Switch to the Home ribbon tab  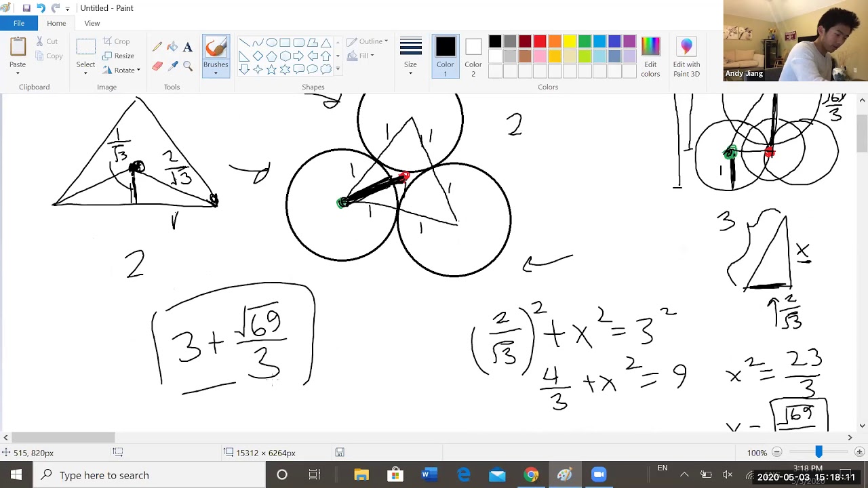pyautogui.click(x=56, y=23)
